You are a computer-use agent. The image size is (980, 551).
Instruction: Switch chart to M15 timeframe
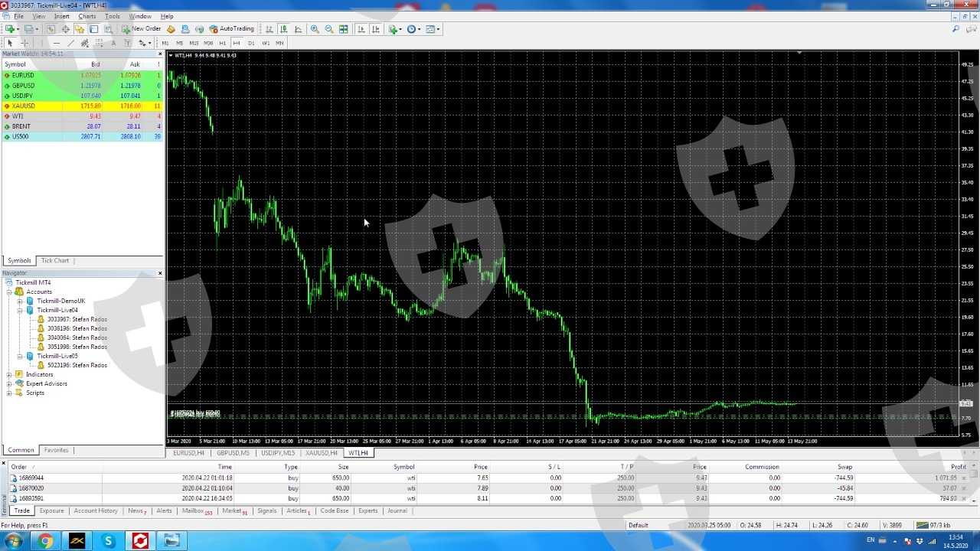pos(194,43)
